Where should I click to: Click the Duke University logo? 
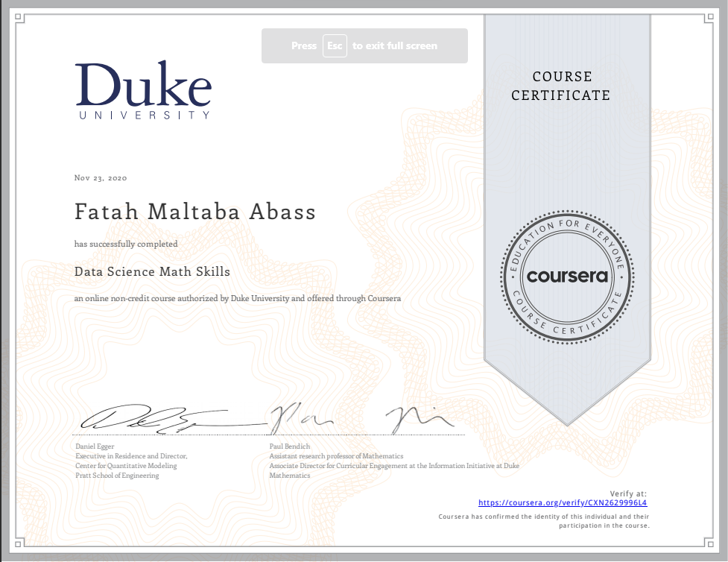143,89
